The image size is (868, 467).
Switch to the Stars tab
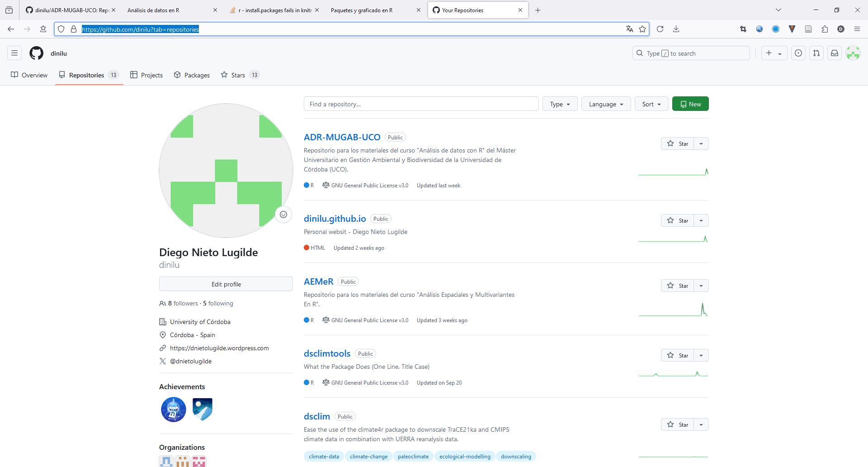[x=239, y=75]
